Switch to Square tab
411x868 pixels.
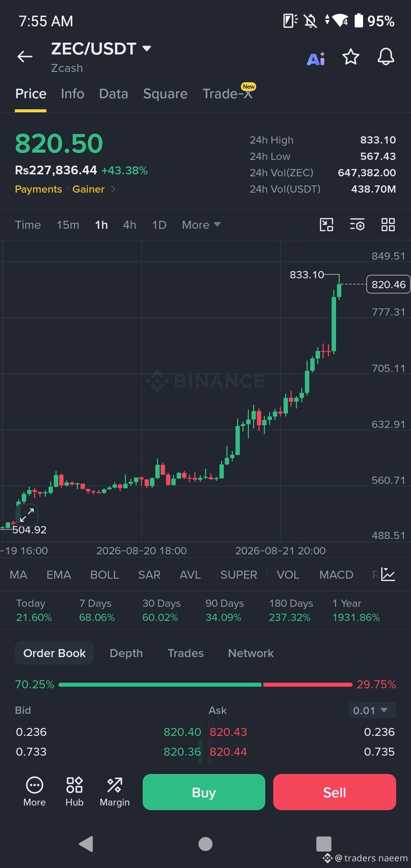click(165, 94)
